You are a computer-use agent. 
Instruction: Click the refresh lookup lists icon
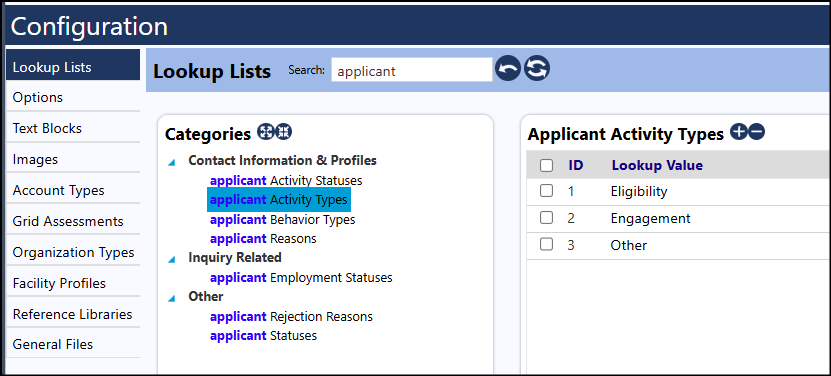click(537, 69)
